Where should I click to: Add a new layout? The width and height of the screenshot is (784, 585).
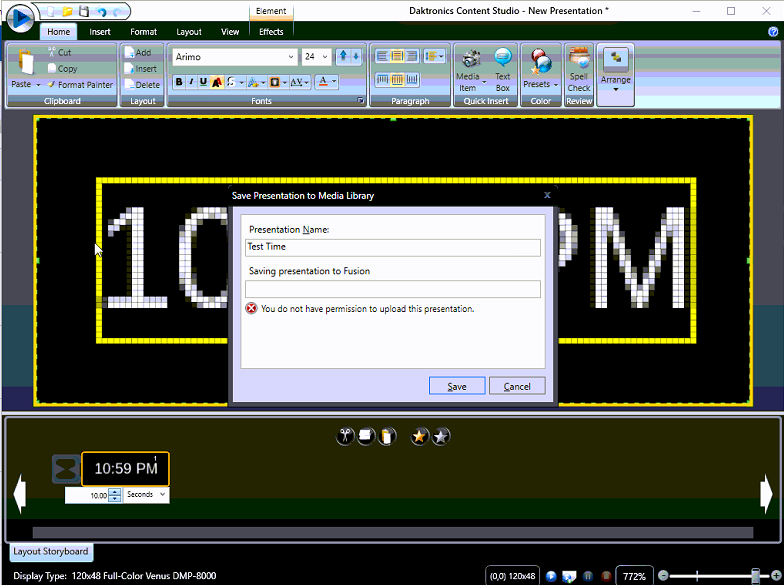point(138,52)
